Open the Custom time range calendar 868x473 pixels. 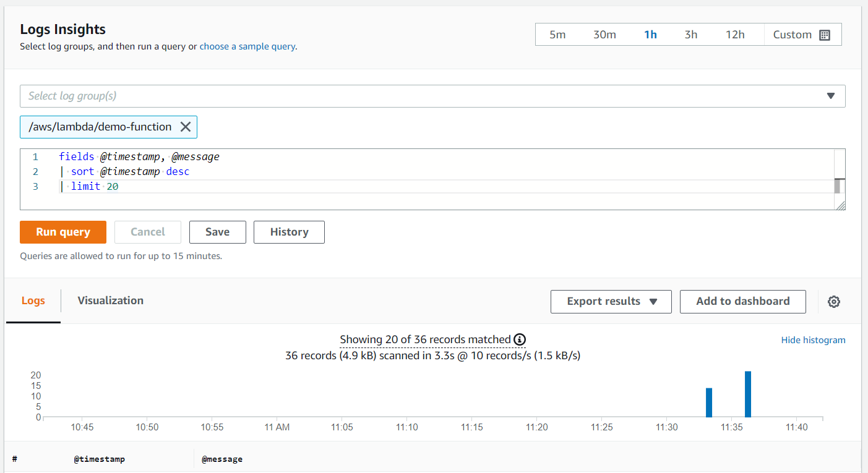pos(802,35)
